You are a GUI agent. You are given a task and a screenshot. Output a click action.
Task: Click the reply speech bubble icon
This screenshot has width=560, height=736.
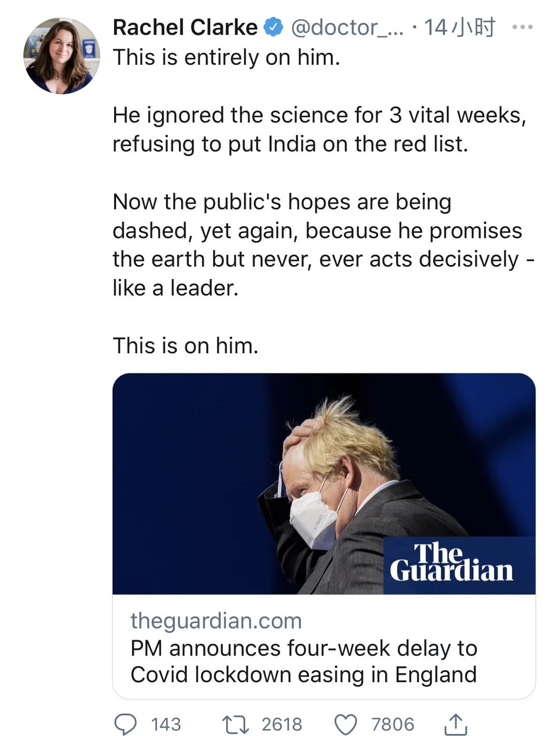(125, 724)
